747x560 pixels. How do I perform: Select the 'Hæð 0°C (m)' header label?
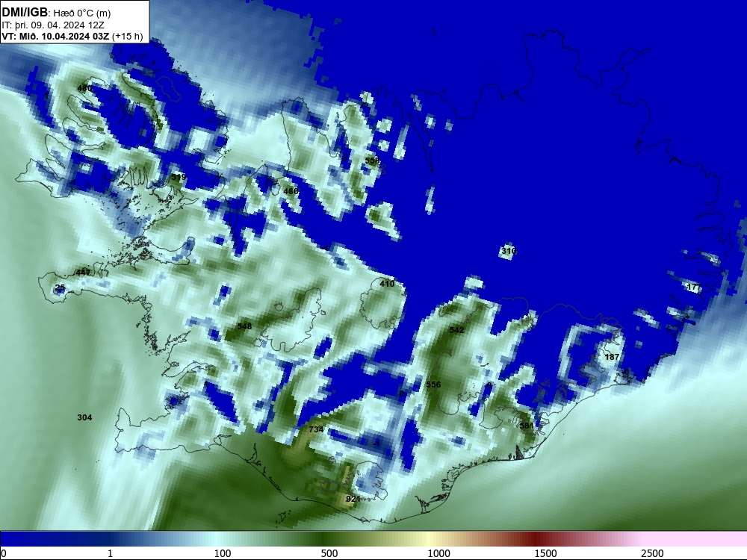(82, 13)
